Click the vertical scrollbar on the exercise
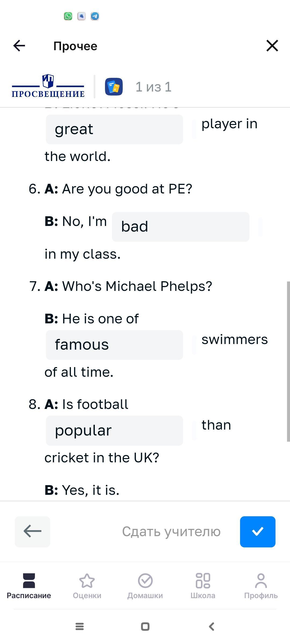Viewport: 290px width, 644px height. [288, 361]
